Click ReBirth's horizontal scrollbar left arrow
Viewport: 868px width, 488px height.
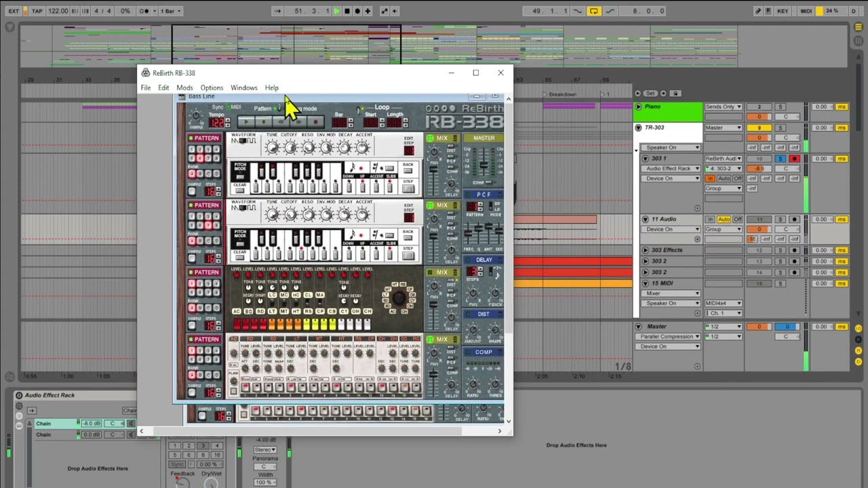[141, 431]
